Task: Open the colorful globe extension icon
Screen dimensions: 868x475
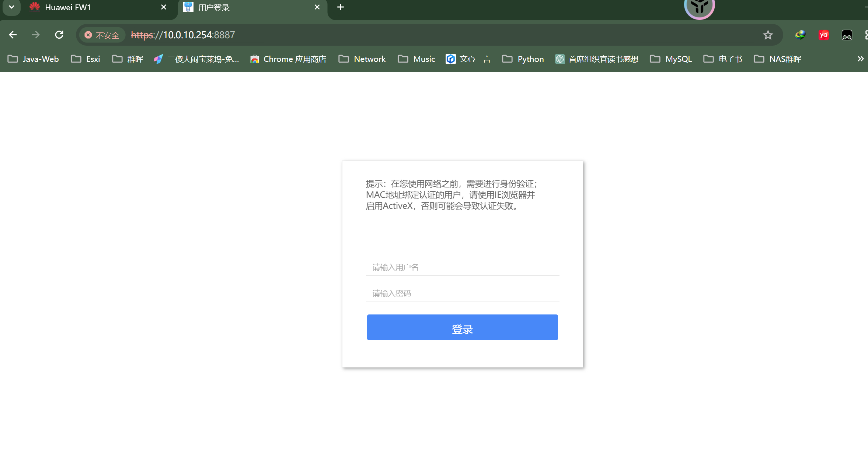Action: 800,35
